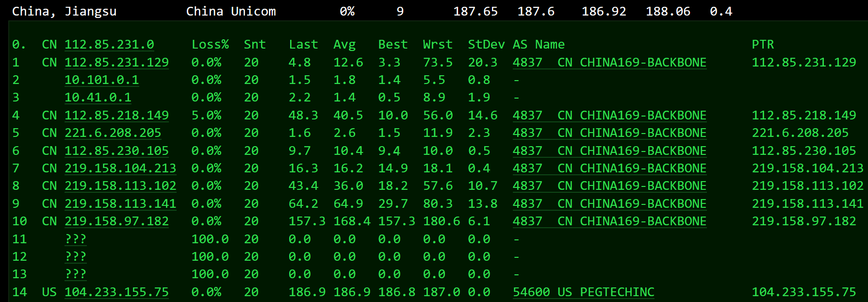This screenshot has height=302, width=868.
Task: Select PTR value 112.85.231.129
Action: point(804,63)
